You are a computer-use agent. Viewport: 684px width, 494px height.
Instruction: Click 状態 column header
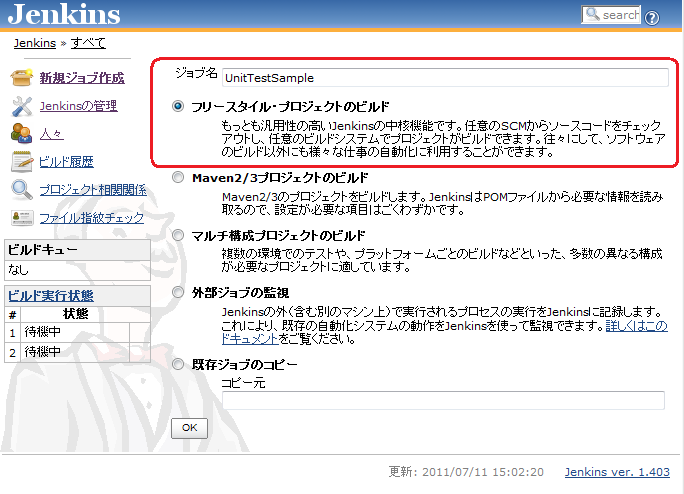tap(75, 314)
